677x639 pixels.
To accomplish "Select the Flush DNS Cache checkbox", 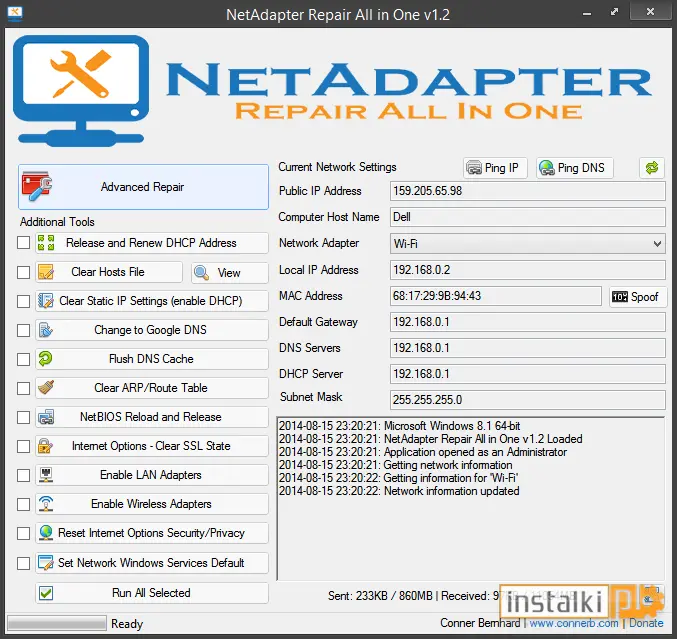I will pos(23,359).
